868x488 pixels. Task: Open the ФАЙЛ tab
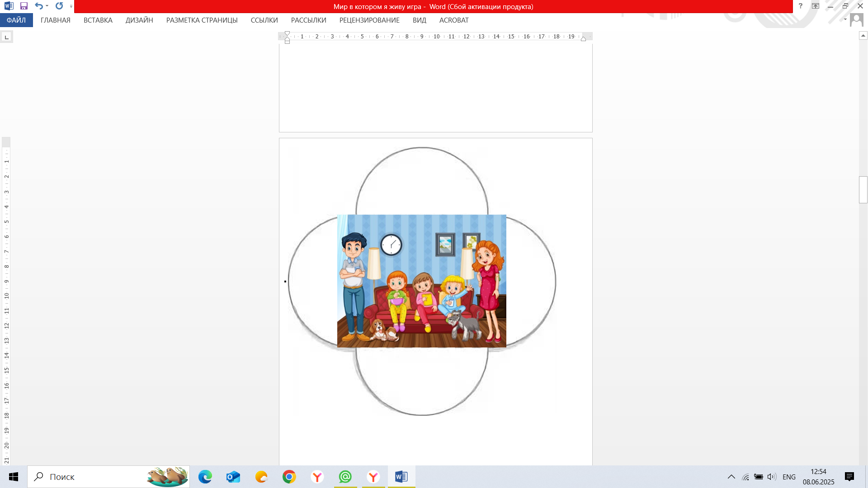[16, 20]
